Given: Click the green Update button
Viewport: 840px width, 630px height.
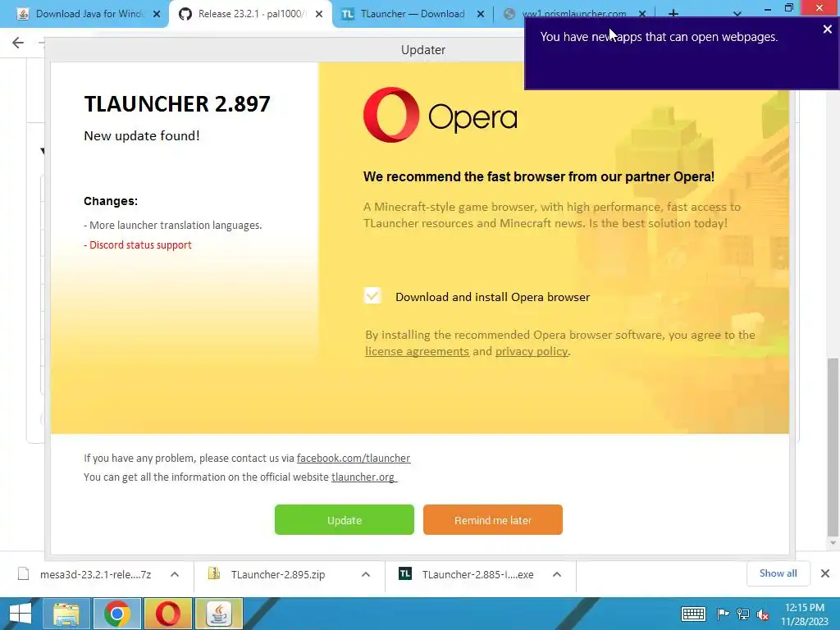Looking at the screenshot, I should [x=344, y=519].
